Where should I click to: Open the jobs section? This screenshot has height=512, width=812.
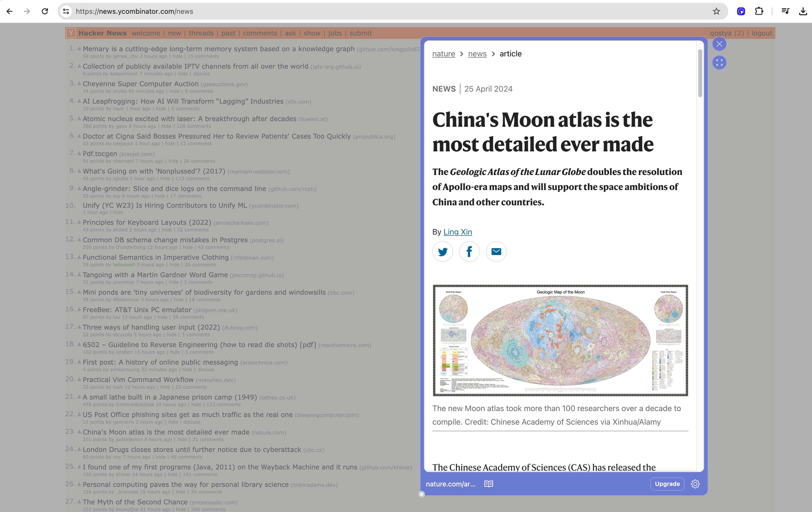(335, 33)
